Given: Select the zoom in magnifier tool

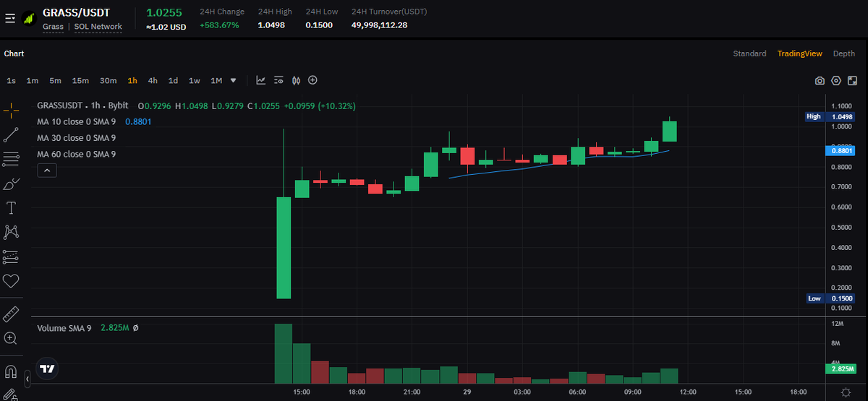Looking at the screenshot, I should coord(11,338).
